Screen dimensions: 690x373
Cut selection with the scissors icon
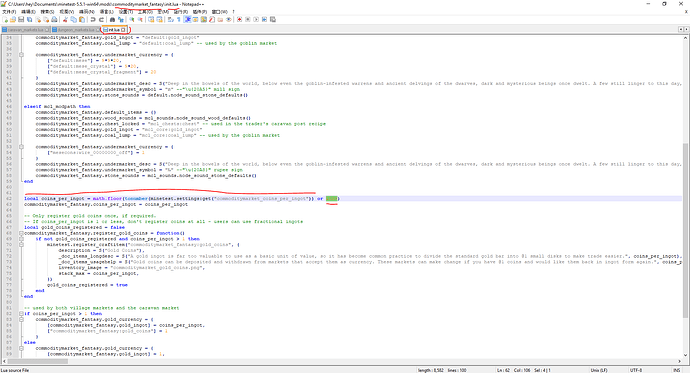point(65,20)
